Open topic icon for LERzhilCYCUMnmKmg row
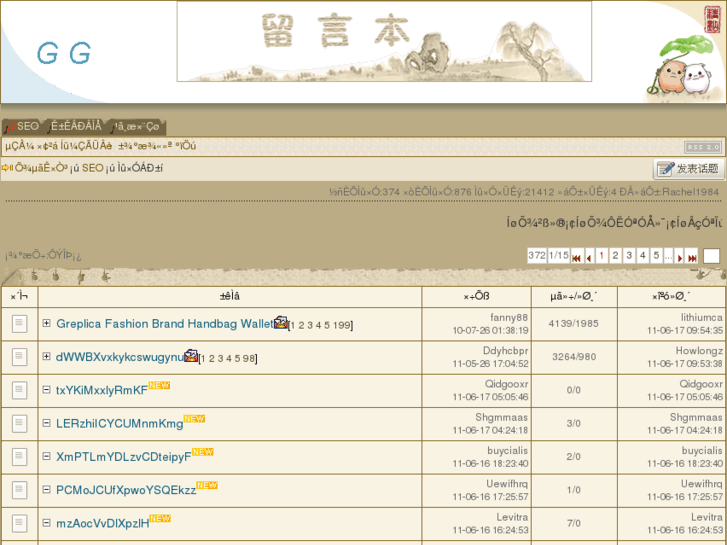727x545 pixels. 19,423
